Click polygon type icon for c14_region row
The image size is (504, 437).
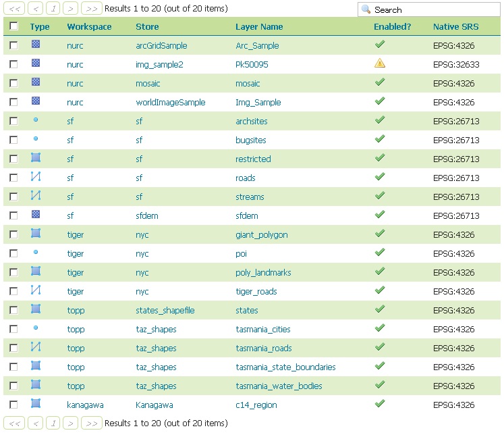click(36, 404)
